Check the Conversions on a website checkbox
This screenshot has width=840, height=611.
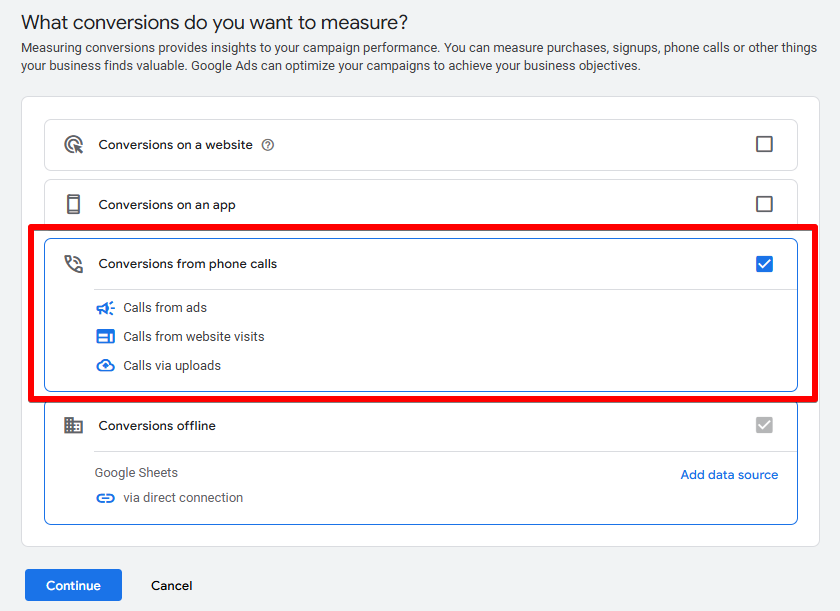(764, 144)
